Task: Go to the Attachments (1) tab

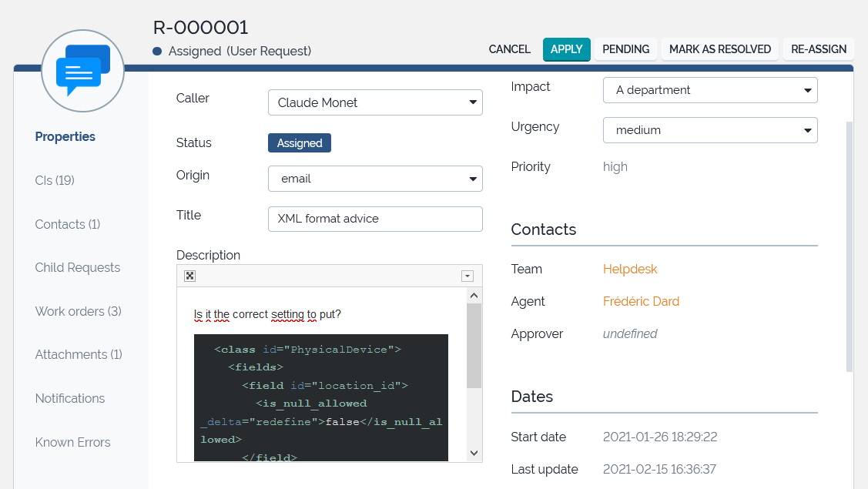Action: click(78, 354)
